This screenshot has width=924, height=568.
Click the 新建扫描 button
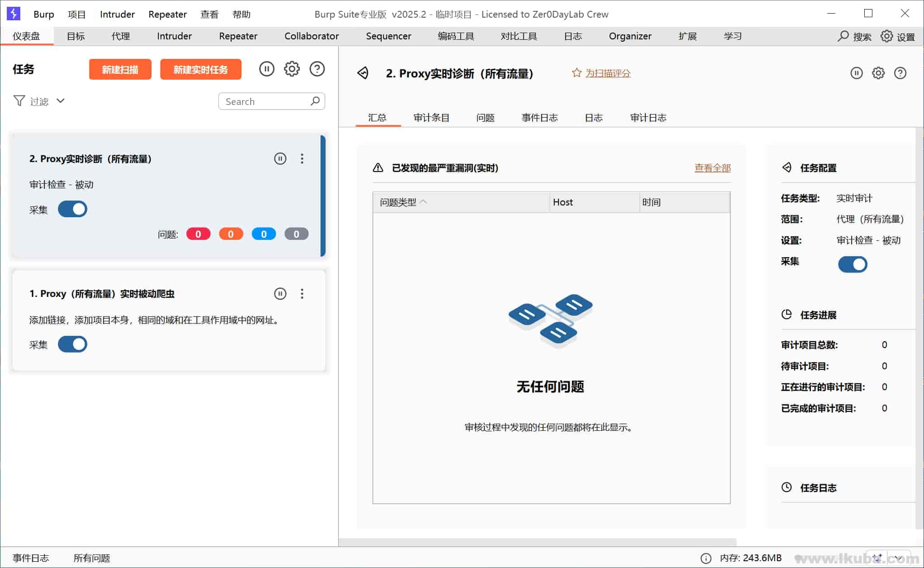(120, 69)
